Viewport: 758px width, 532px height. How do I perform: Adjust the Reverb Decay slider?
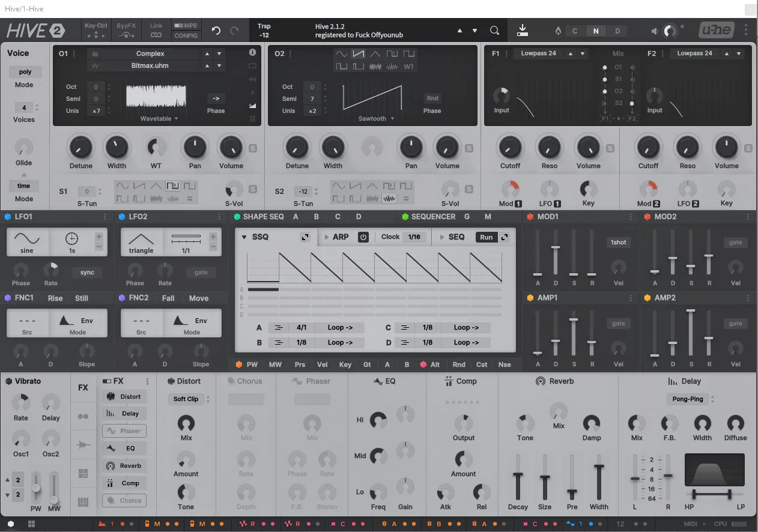518,477
